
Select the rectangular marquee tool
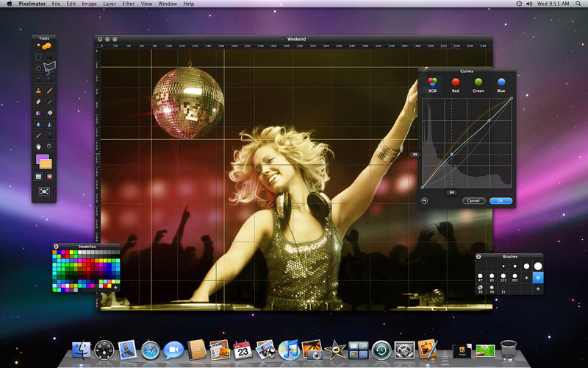tap(39, 57)
